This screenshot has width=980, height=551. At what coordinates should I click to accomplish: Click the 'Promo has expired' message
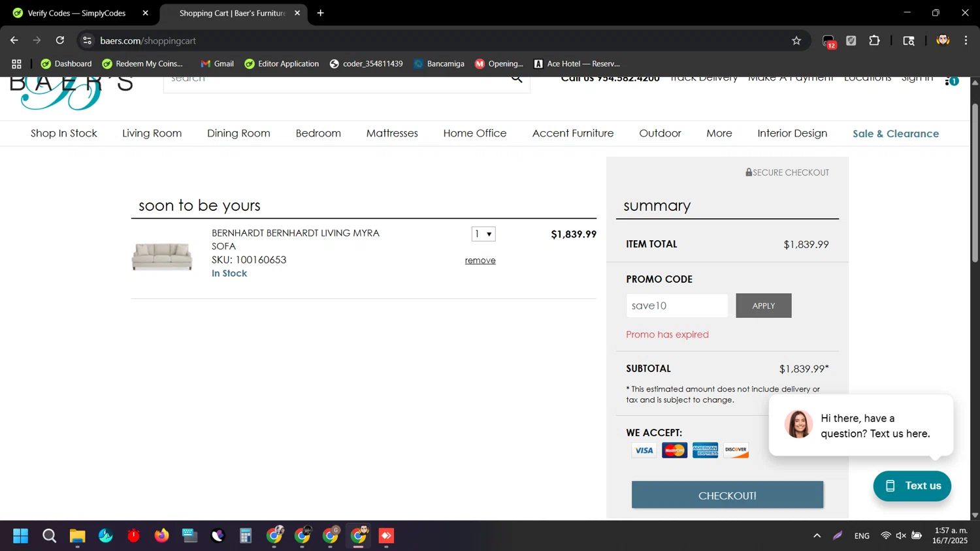tap(667, 334)
